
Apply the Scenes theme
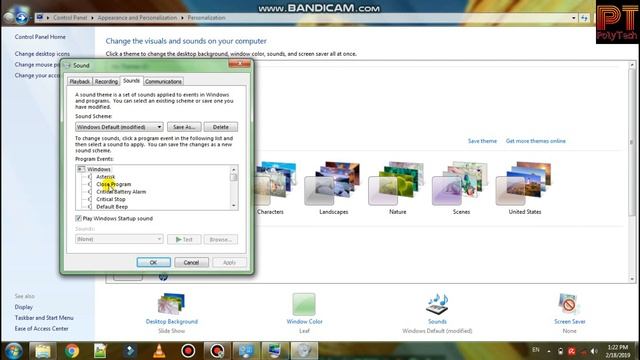click(461, 188)
